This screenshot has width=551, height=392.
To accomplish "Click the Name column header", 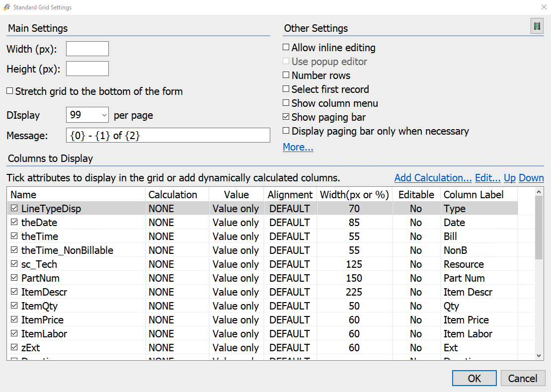I will point(76,195).
